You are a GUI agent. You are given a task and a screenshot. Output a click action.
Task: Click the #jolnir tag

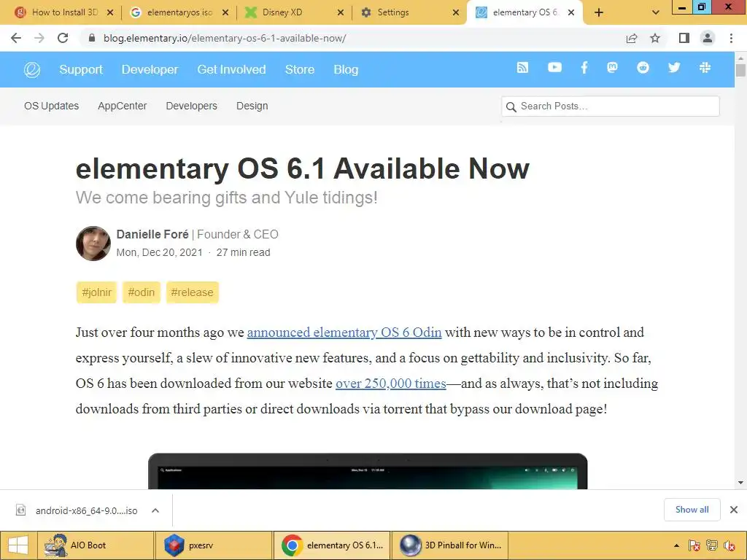coord(97,292)
